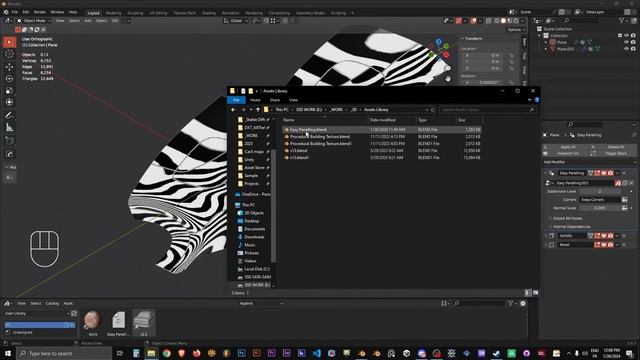Open explorer View ribbon tab
640x360 pixels.
point(293,100)
